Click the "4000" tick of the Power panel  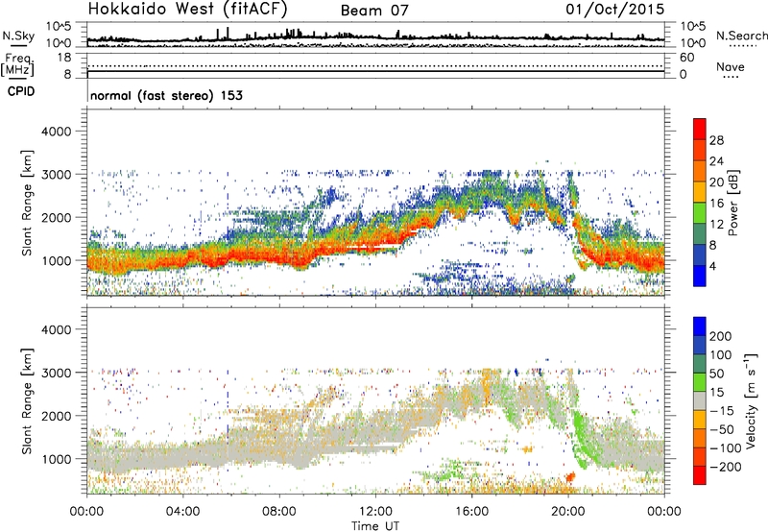(56, 132)
